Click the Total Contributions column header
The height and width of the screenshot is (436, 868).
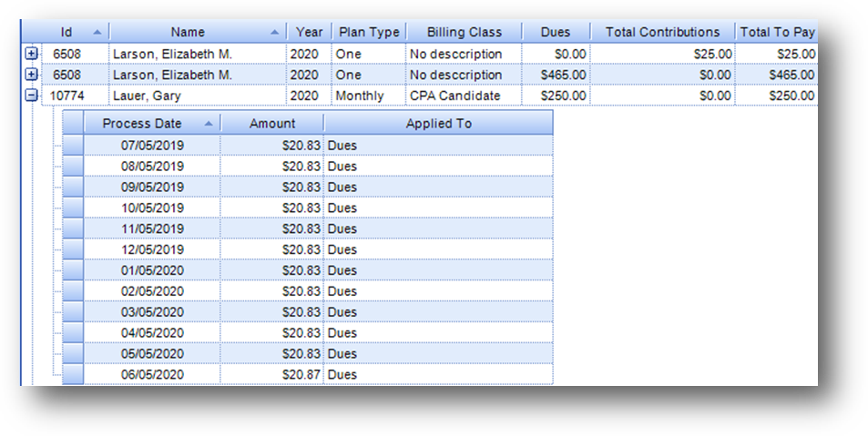pos(663,32)
